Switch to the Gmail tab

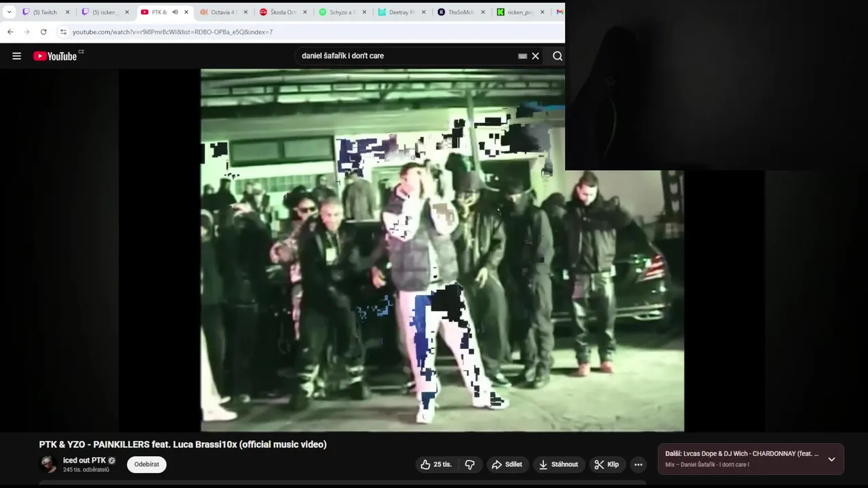tap(559, 12)
